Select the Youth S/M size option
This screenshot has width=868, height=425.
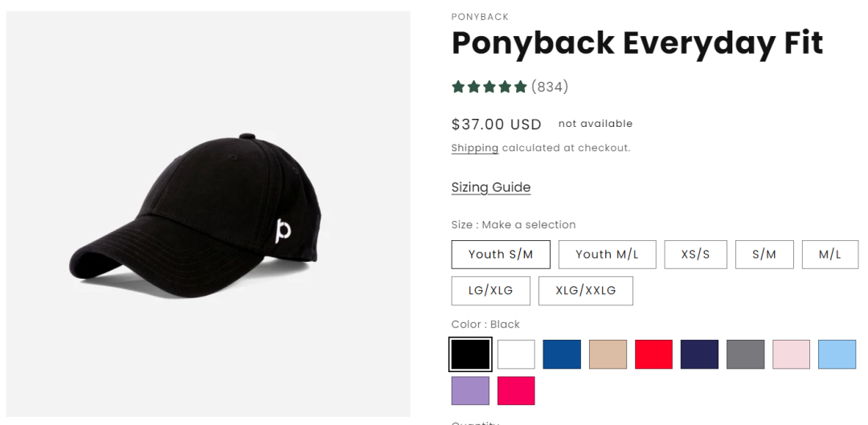pos(501,254)
